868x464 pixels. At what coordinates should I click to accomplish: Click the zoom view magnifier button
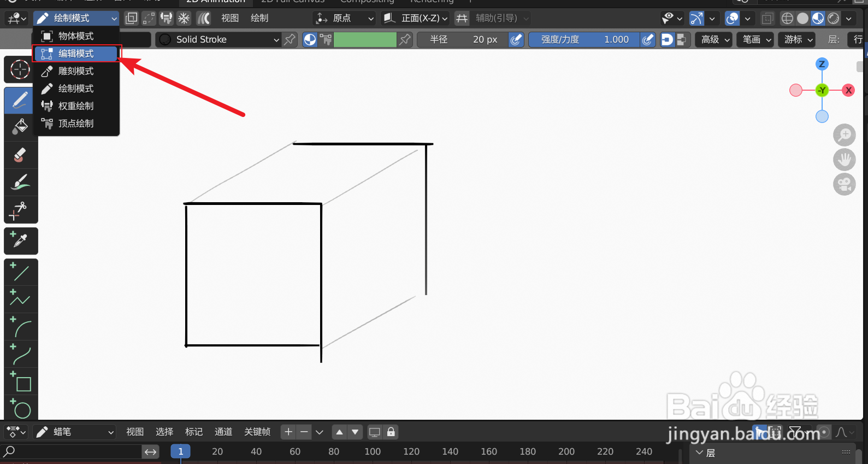(x=845, y=135)
